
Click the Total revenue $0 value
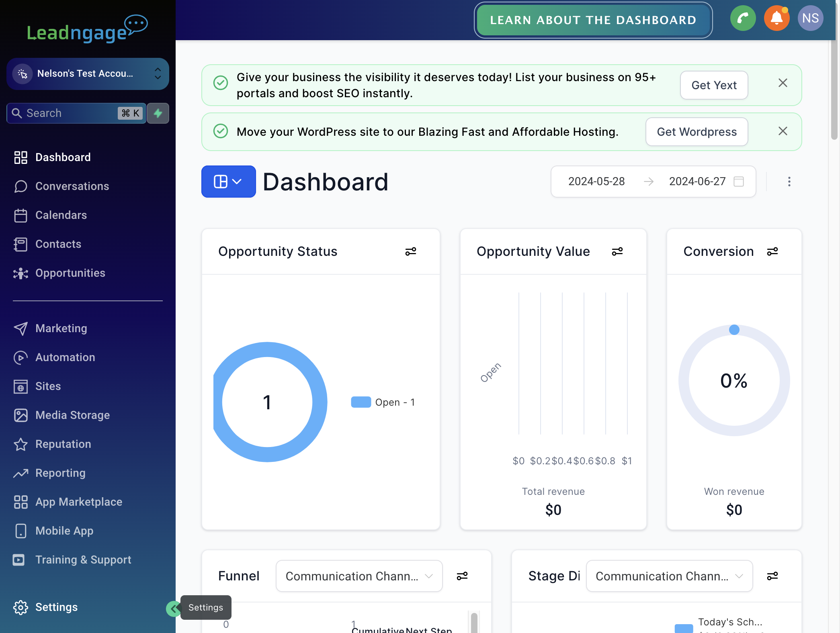pyautogui.click(x=553, y=510)
